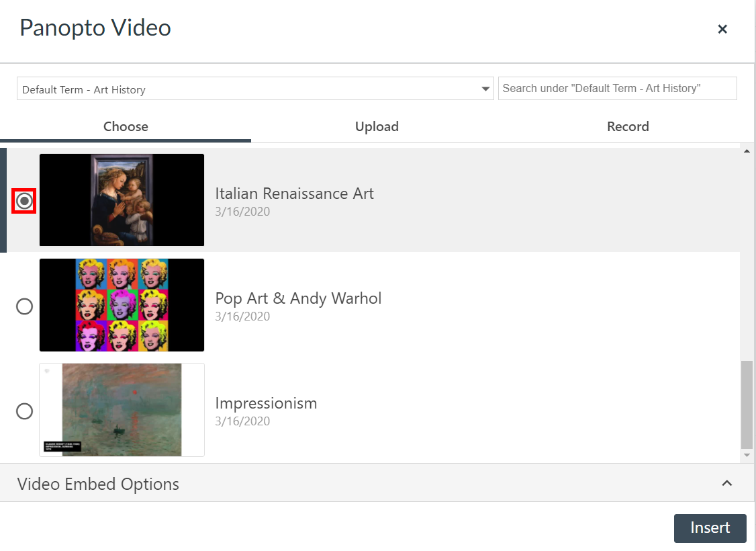Open the Record tab
This screenshot has height=551, width=756.
[x=627, y=126]
